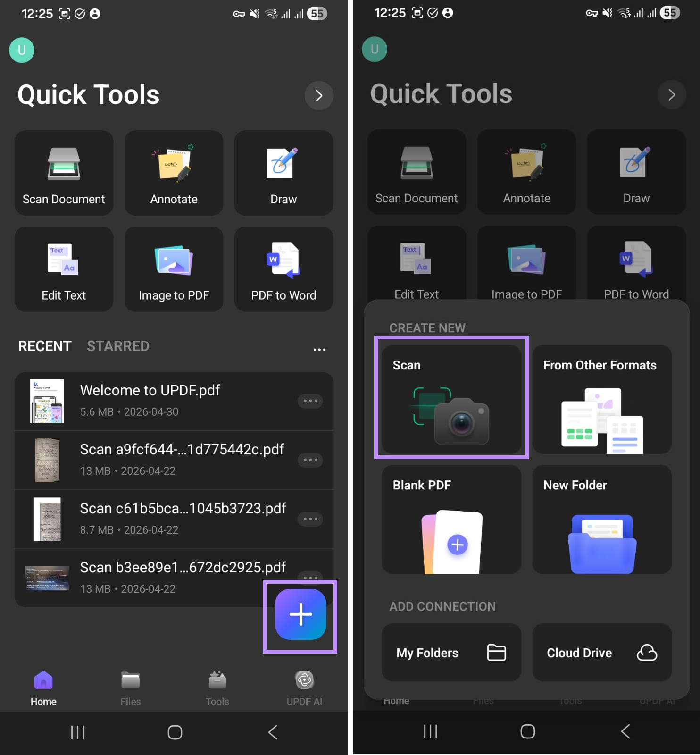Tap the ADD CONNECTION section heading
The image size is (700, 755).
coord(442,606)
